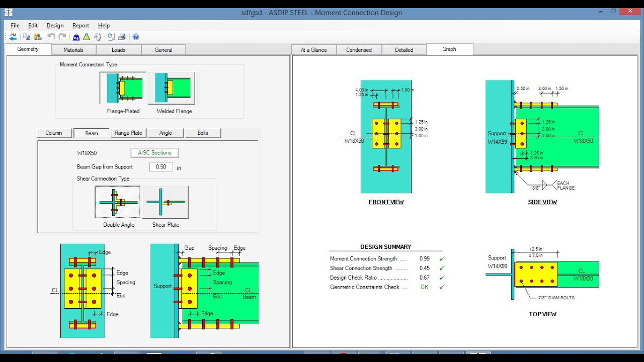Select the Bolts sub-tab
Image resolution: width=644 pixels, height=362 pixels.
pyautogui.click(x=203, y=133)
